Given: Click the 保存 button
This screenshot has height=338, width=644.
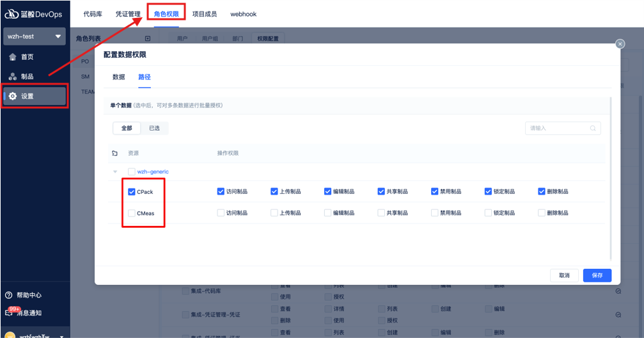Looking at the screenshot, I should 597,275.
